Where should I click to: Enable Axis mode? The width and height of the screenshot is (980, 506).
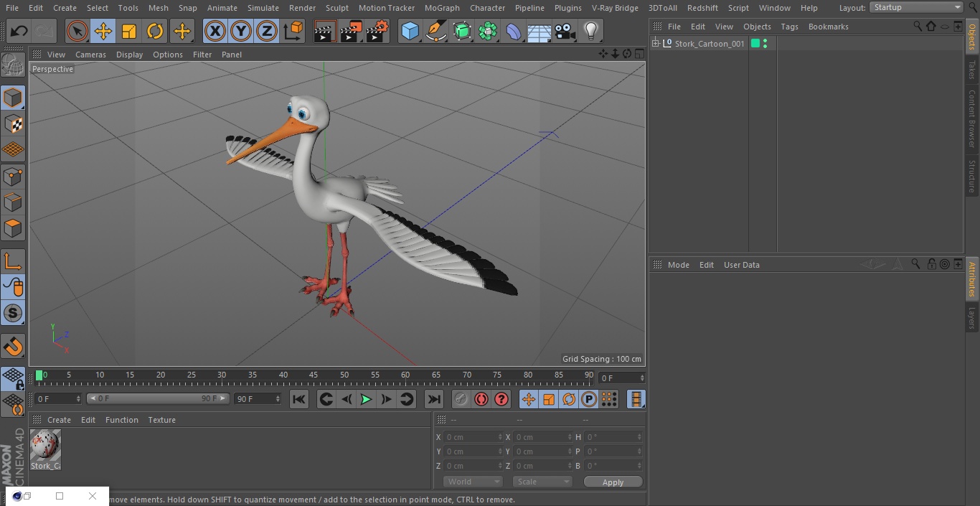pos(13,261)
